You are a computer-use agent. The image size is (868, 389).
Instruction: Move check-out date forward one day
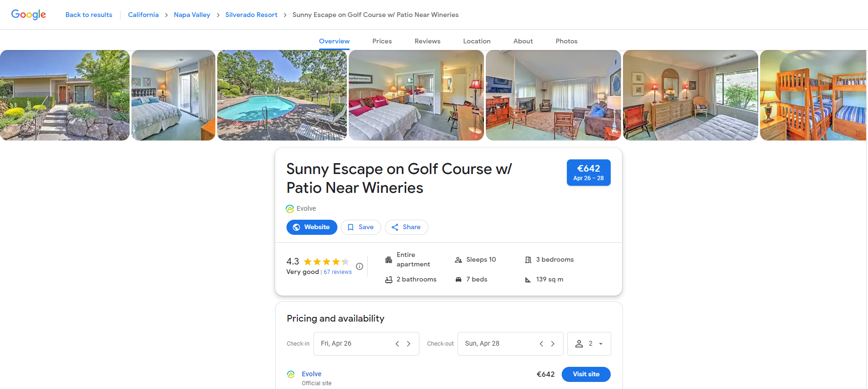coord(553,344)
